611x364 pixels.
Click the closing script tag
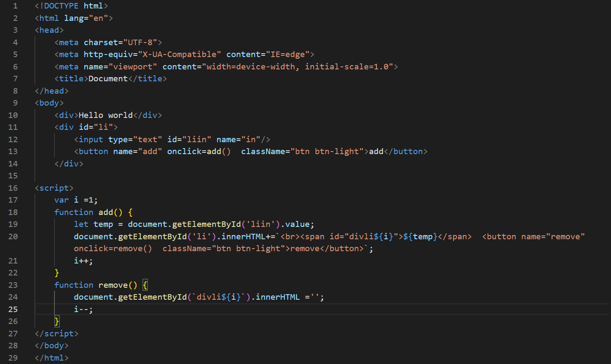56,333
